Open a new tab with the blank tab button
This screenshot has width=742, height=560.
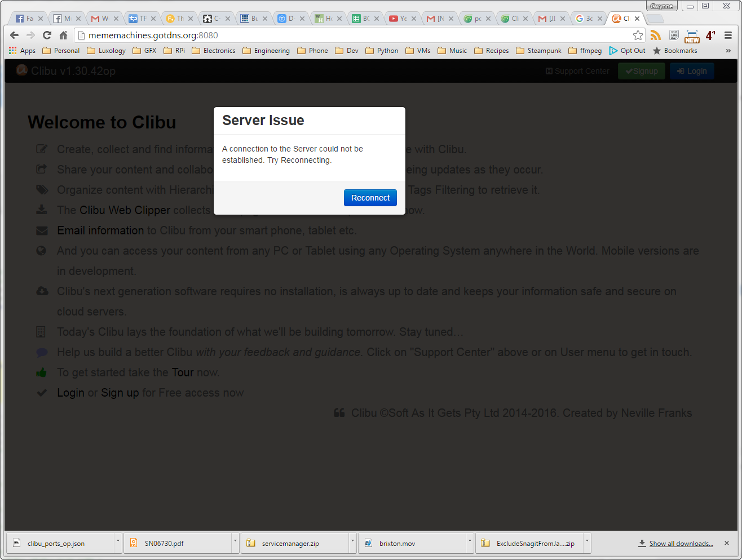click(x=656, y=19)
